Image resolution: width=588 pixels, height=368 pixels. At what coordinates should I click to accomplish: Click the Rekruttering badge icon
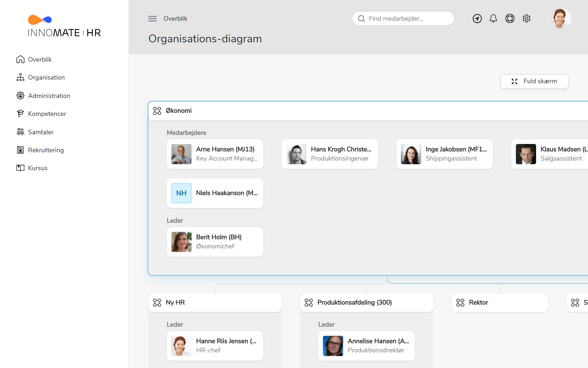20,150
